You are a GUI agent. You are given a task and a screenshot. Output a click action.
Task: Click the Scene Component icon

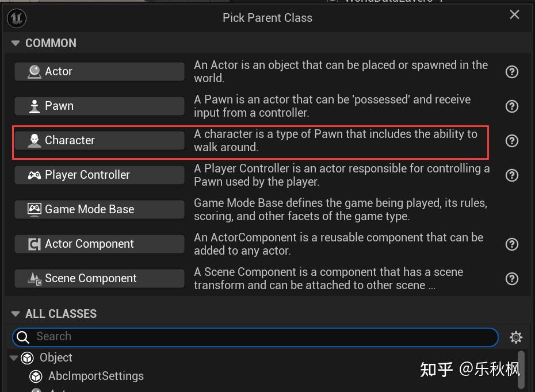(x=33, y=278)
